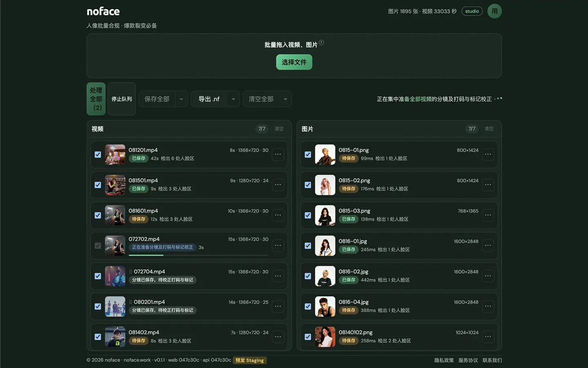This screenshot has width=588, height=368.
Task: Open more options for 081201.mp4
Action: pos(278,155)
